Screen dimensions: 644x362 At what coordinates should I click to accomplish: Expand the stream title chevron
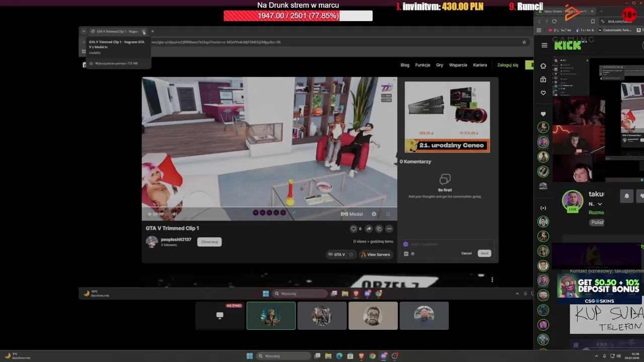[600, 204]
